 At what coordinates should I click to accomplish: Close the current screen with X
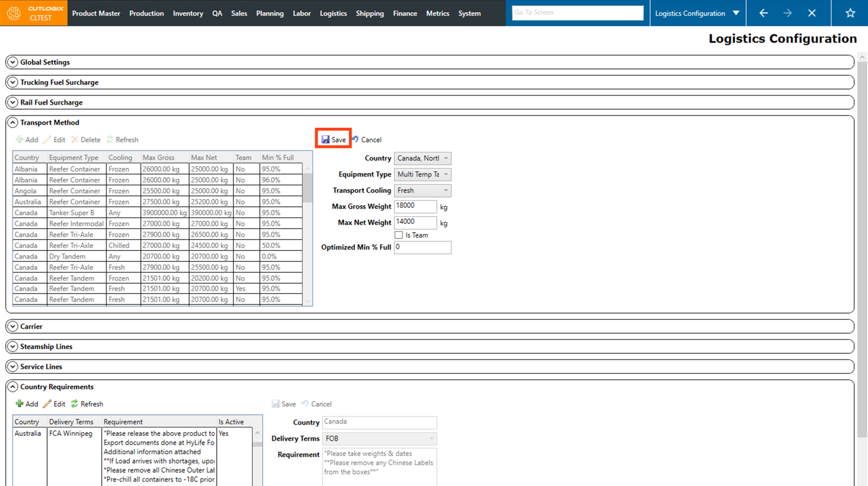(x=812, y=13)
